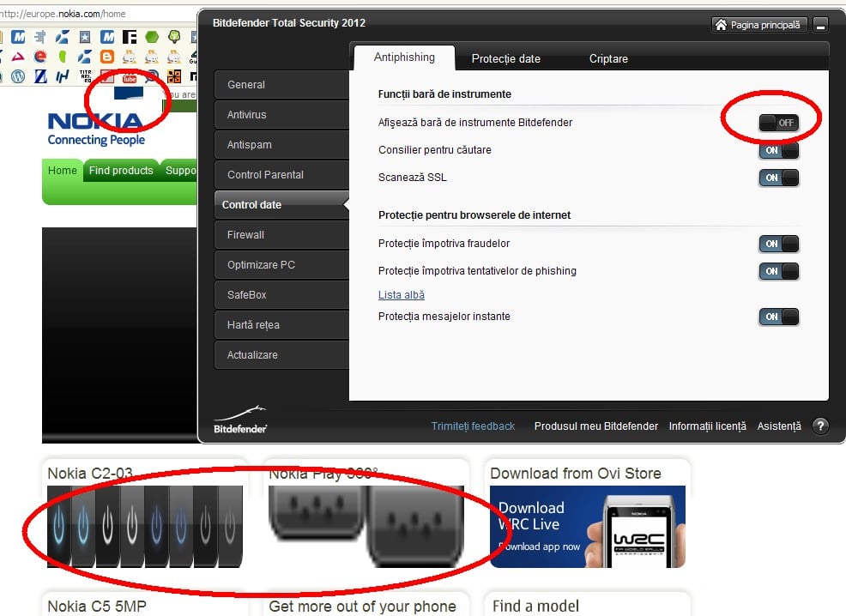
Task: Click the Bitdefender help question mark icon
Action: (820, 426)
